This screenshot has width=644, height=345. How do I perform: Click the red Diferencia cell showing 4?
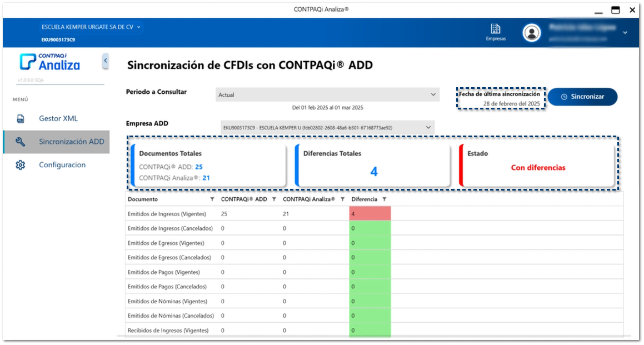point(370,213)
